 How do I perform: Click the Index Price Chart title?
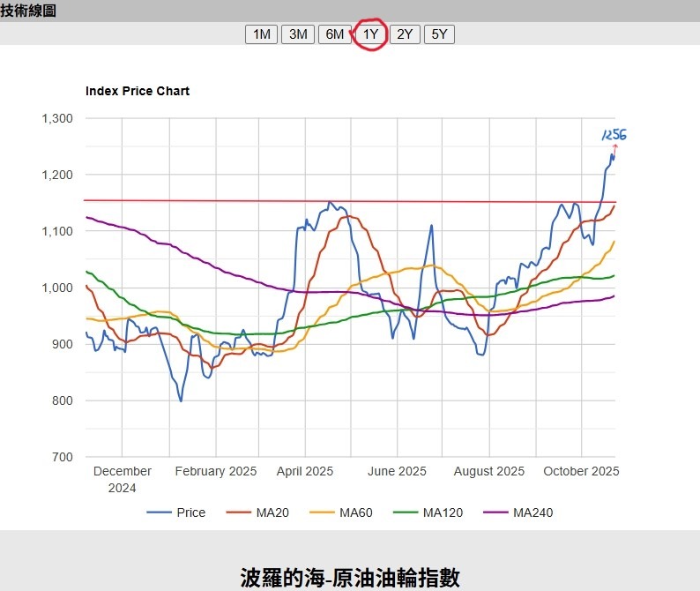tap(138, 91)
